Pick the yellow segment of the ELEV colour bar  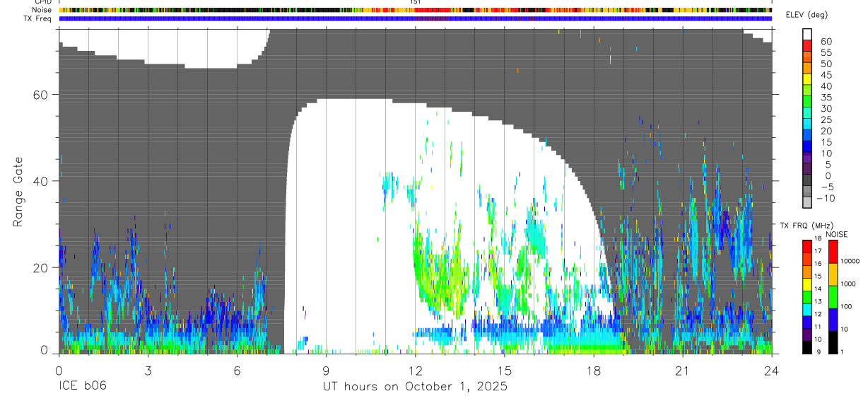(807, 79)
